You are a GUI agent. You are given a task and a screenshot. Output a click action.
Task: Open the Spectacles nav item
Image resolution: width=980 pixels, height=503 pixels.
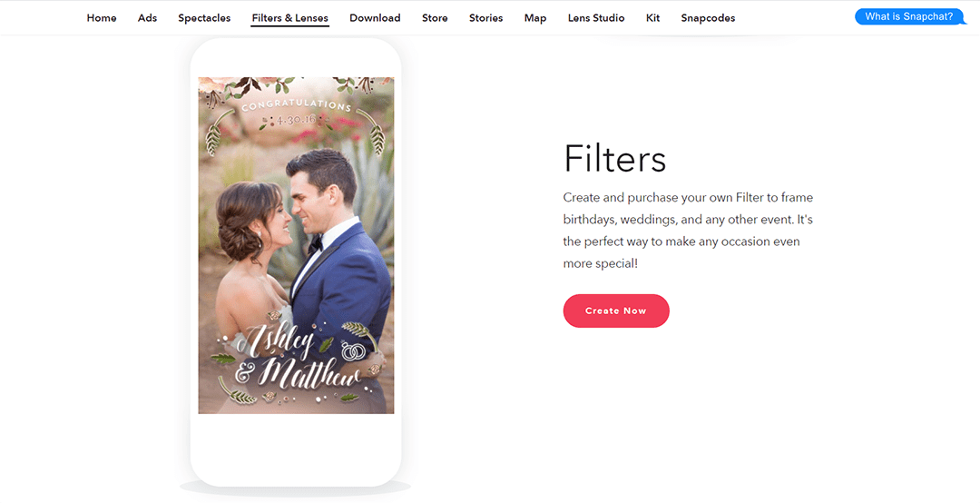204,18
